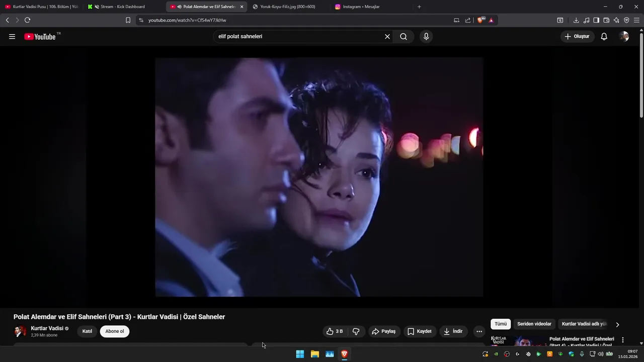Switch to the Yoruk-Koyu-Filiz.jpg tab
Viewport: 644px width, 362px height.
[288, 7]
